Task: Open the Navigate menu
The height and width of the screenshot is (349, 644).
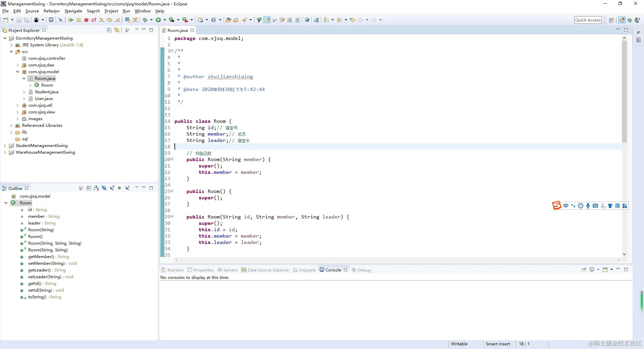Action: pos(73,11)
